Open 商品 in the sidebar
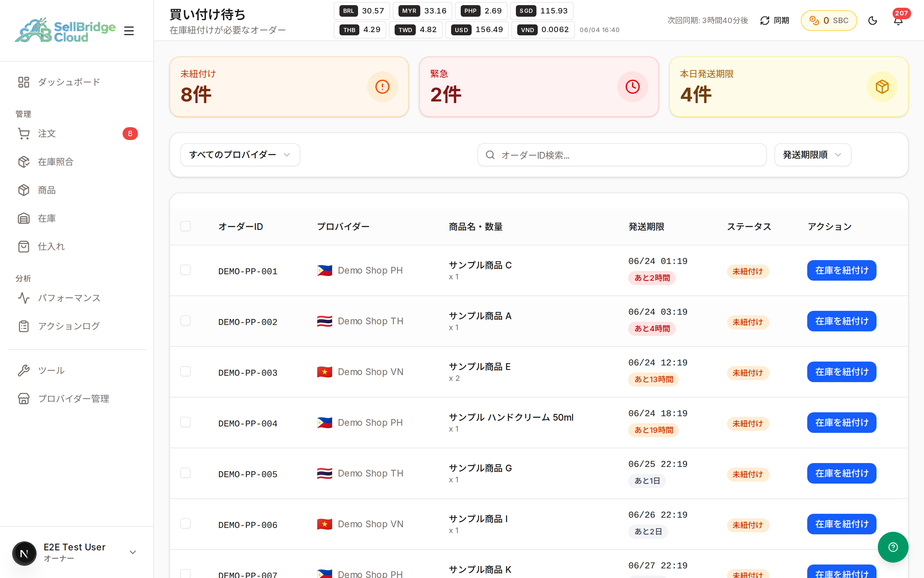 click(77, 190)
